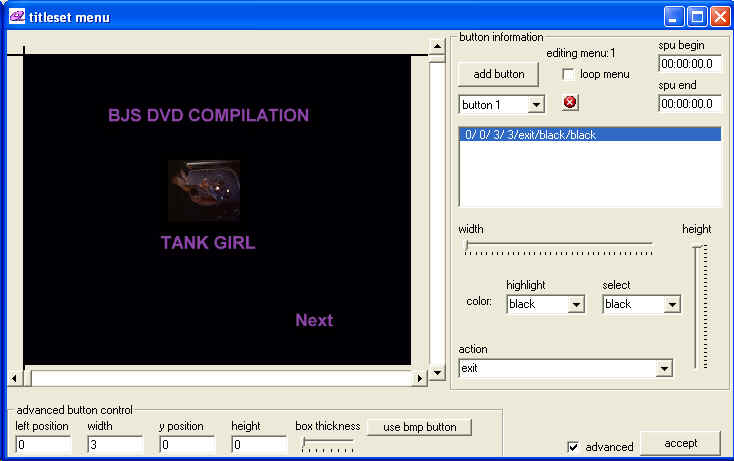Click the titleset menu window title icon
734x461 pixels.
17,16
